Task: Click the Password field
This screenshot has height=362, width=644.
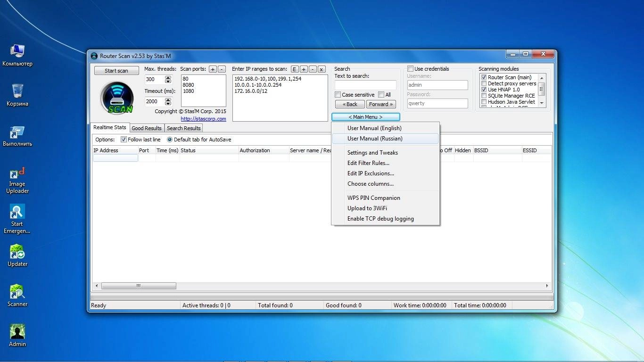Action: (x=437, y=104)
